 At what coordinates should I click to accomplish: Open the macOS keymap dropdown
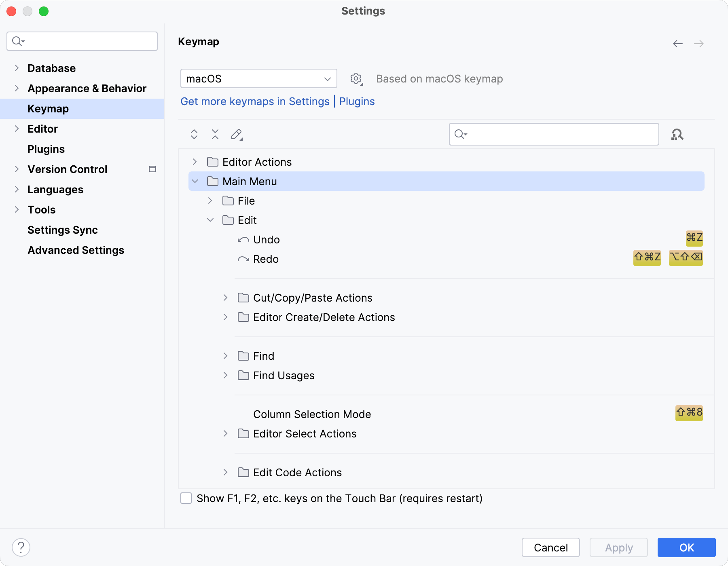[258, 78]
